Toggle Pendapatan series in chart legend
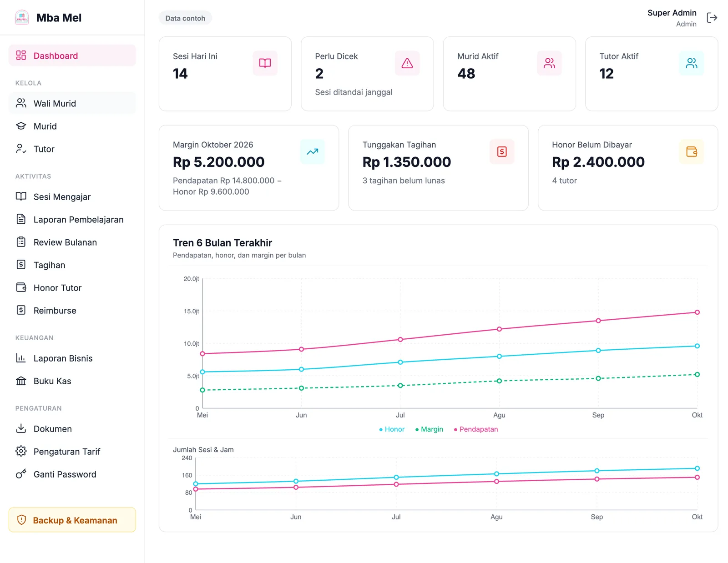Screen dimensions: 728x563 pyautogui.click(x=476, y=429)
